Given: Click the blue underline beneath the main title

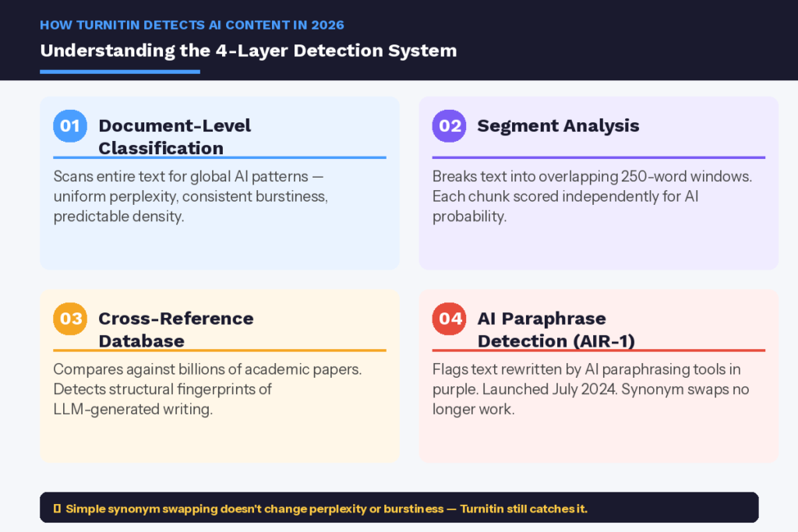Looking at the screenshot, I should [x=119, y=72].
